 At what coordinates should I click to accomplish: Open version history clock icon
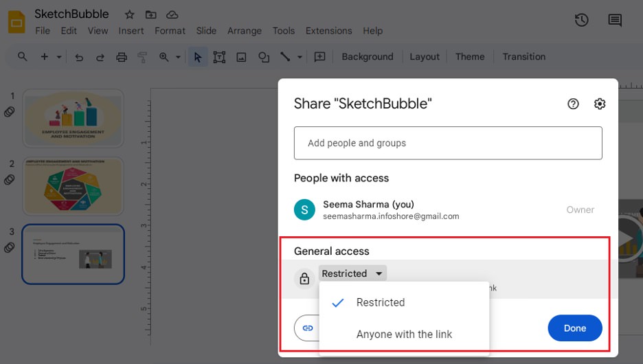[581, 20]
